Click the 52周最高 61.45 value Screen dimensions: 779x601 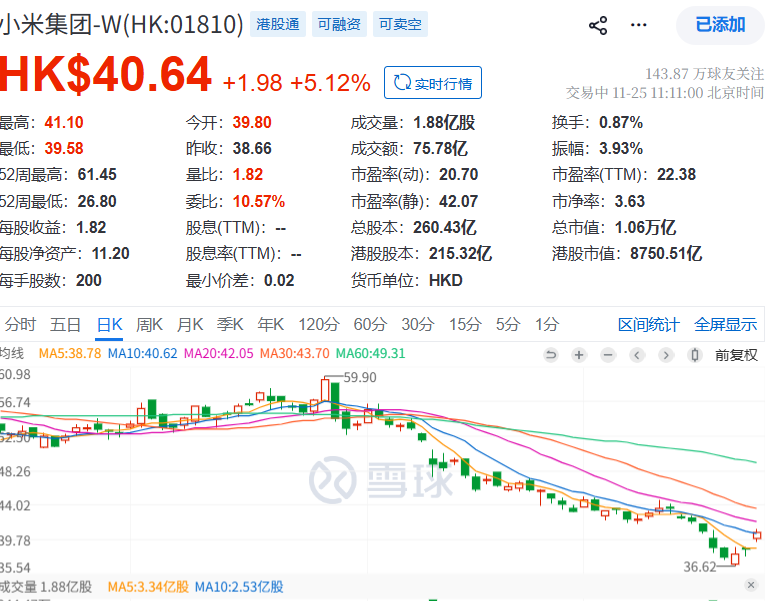coord(97,174)
